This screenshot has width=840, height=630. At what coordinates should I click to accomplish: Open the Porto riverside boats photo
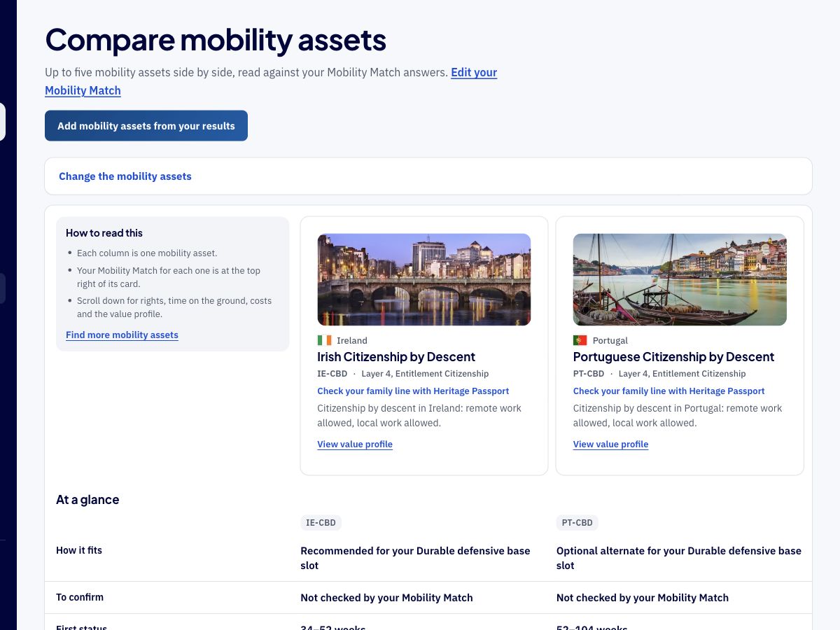(x=680, y=279)
